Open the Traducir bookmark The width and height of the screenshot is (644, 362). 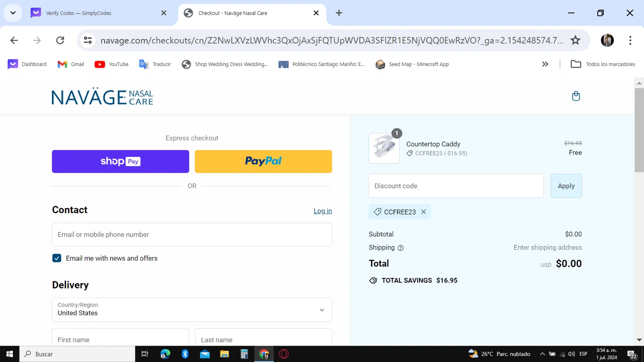pos(155,64)
